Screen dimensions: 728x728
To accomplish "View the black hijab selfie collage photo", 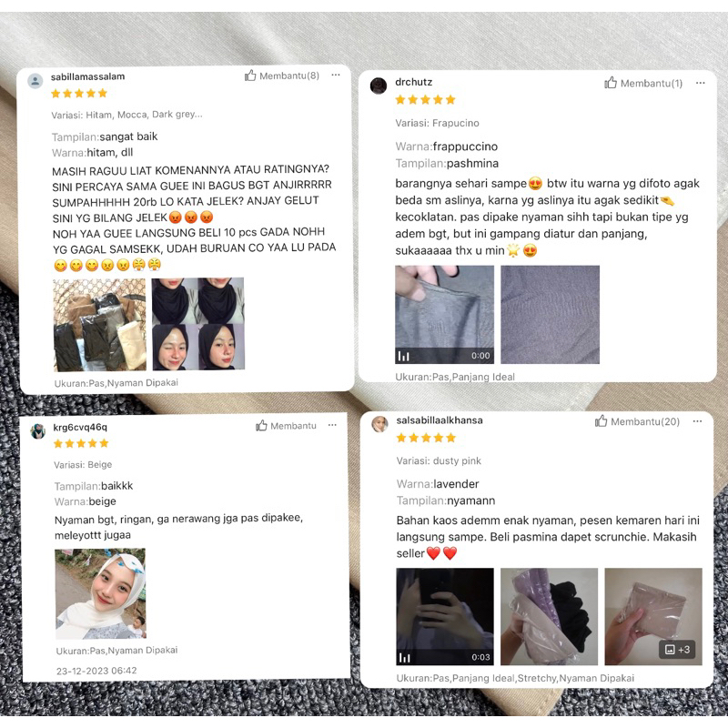I will coord(198,324).
